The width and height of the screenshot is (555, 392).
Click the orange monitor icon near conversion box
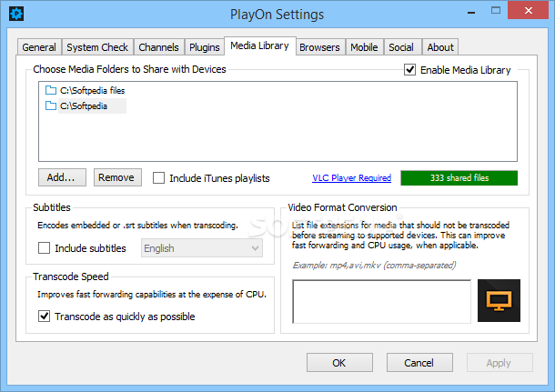499,300
